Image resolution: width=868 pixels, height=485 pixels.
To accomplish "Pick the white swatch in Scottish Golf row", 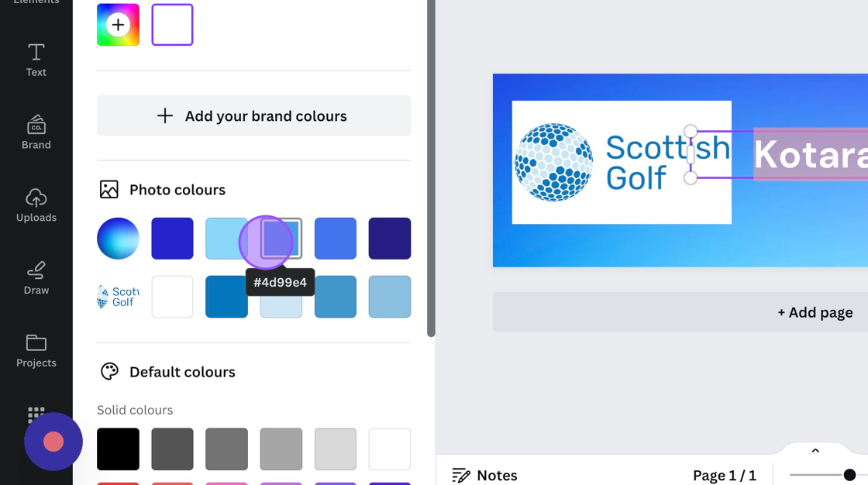I will [x=172, y=297].
